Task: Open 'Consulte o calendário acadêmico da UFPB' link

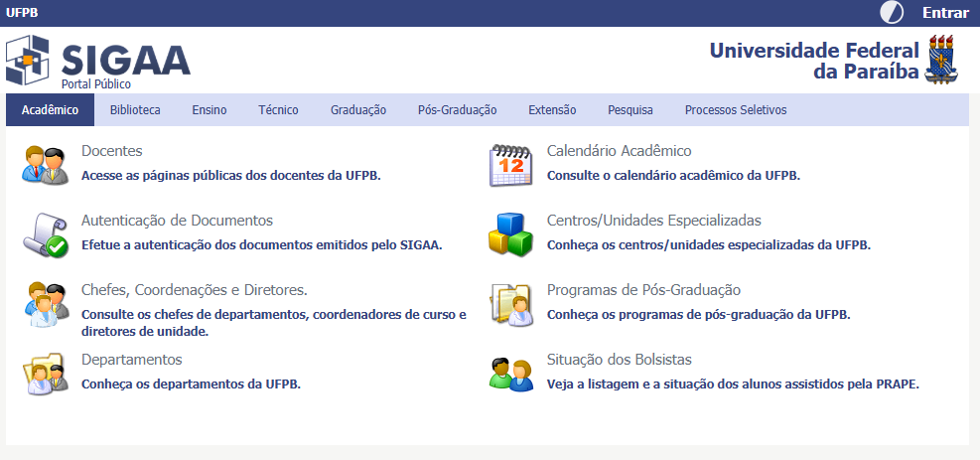Action: click(673, 175)
